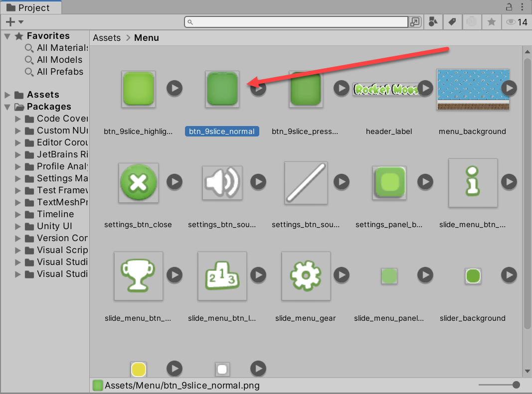Click Assets in the breadcrumb path
The image size is (532, 394).
point(107,38)
